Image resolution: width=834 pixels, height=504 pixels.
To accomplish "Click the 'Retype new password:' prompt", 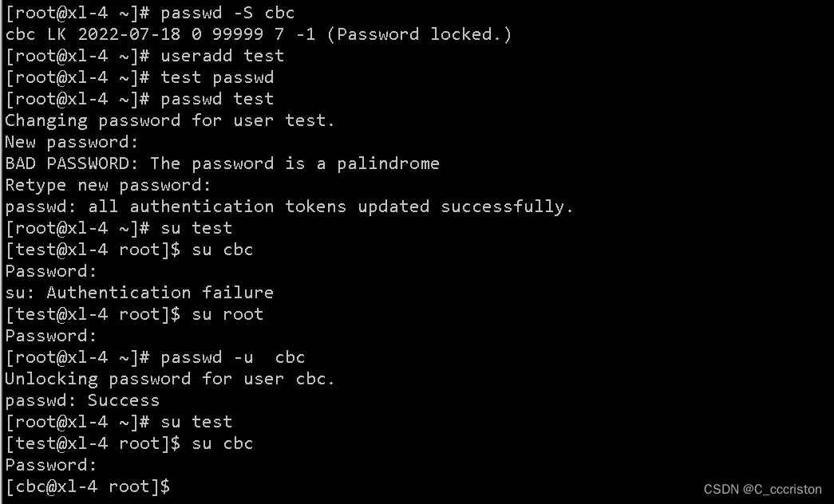I will pyautogui.click(x=108, y=186).
